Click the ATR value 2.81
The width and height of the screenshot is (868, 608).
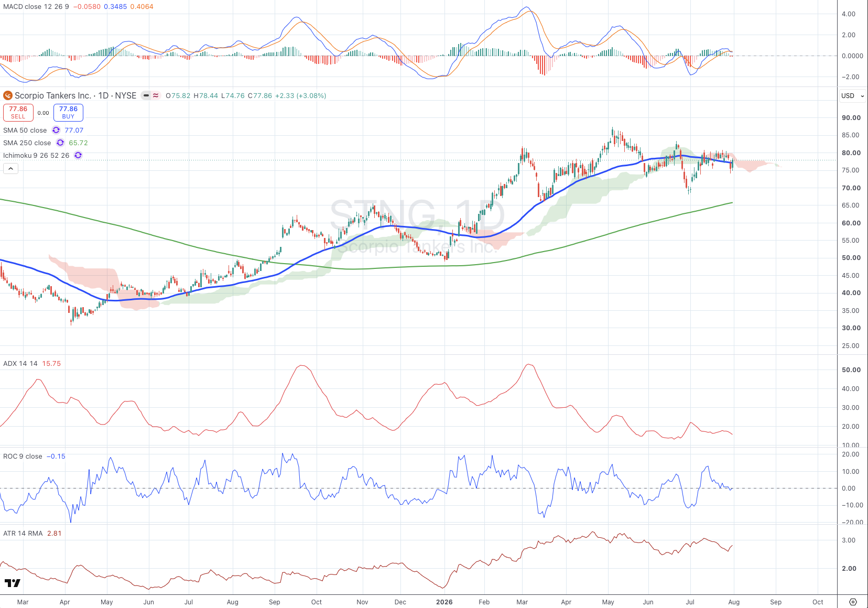54,533
